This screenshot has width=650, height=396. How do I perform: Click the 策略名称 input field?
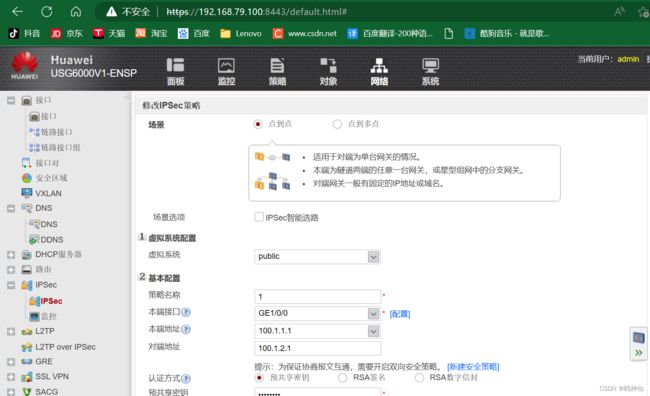(x=317, y=296)
